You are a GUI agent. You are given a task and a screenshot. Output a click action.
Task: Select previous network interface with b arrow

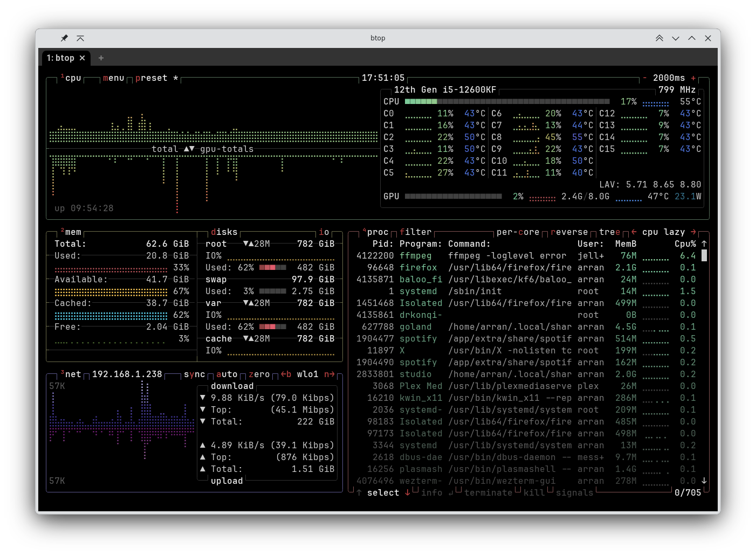pyautogui.click(x=286, y=374)
